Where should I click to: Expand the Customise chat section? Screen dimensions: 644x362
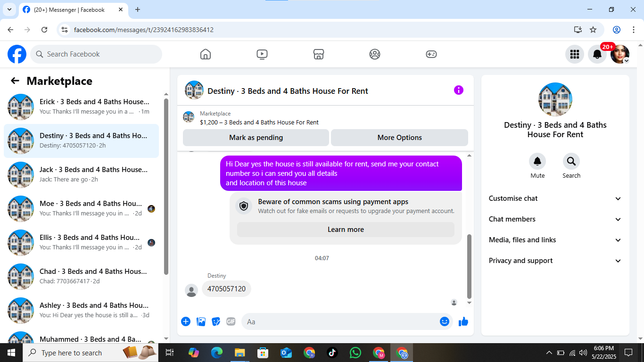pos(555,198)
